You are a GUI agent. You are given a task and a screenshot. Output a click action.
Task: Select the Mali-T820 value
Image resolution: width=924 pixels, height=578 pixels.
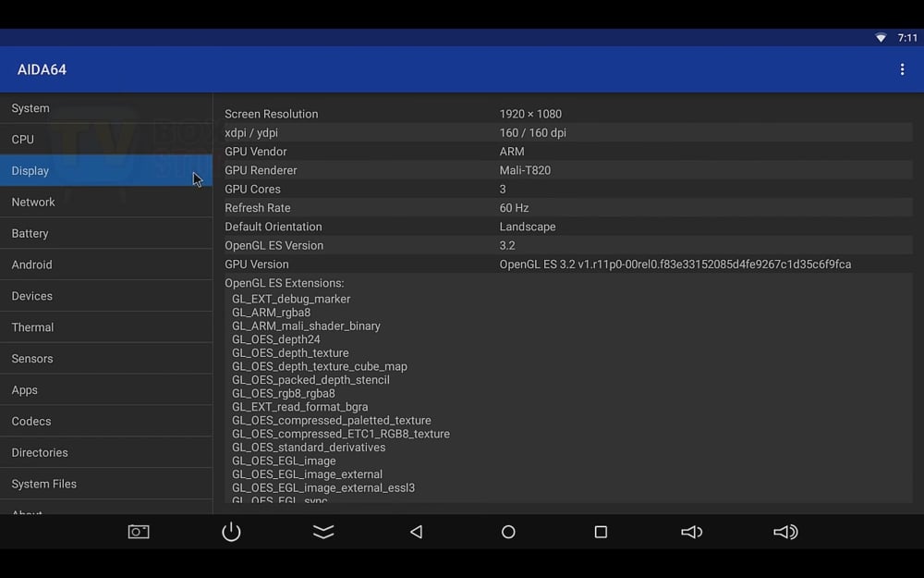525,170
